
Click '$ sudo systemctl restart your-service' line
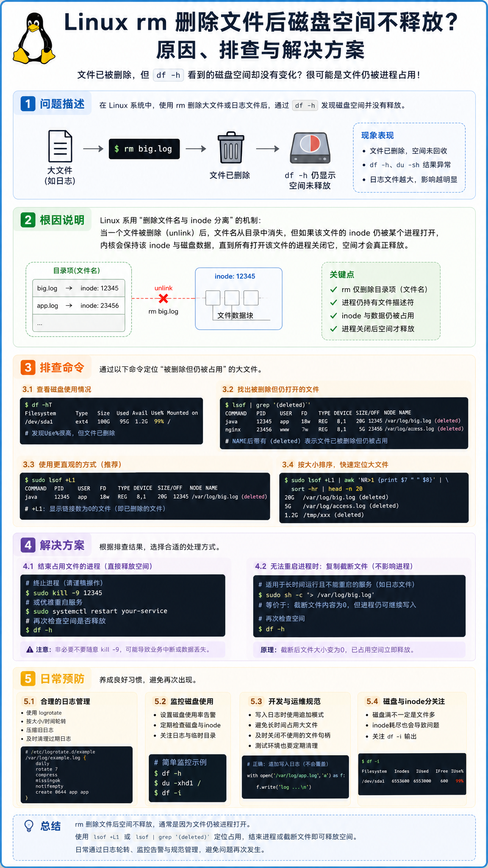97,611
